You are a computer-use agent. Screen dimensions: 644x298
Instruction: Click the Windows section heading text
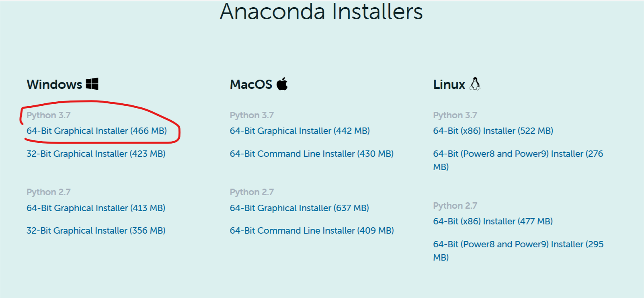coord(54,84)
